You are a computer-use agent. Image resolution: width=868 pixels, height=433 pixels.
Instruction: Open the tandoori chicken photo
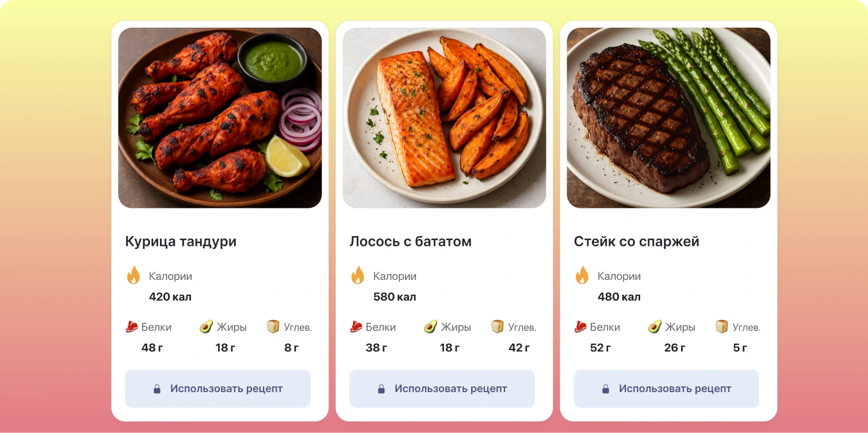click(x=220, y=118)
